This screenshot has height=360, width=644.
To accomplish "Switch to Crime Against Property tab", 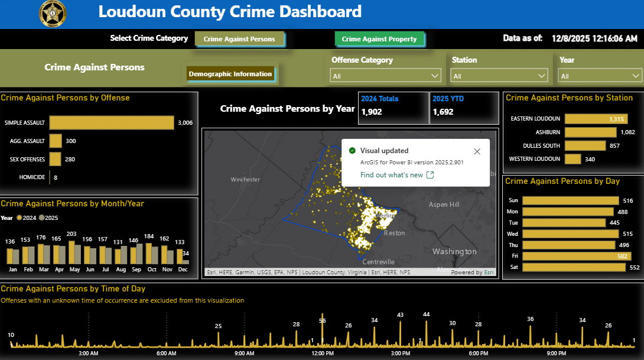I will click(x=379, y=39).
